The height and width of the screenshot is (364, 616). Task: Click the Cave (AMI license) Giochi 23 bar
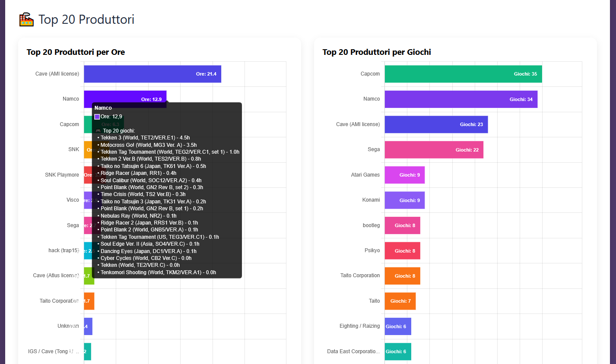point(436,124)
